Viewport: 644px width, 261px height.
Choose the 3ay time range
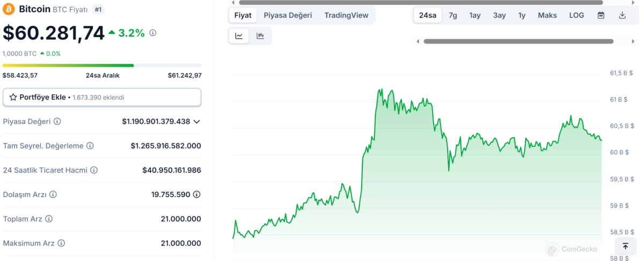point(500,16)
